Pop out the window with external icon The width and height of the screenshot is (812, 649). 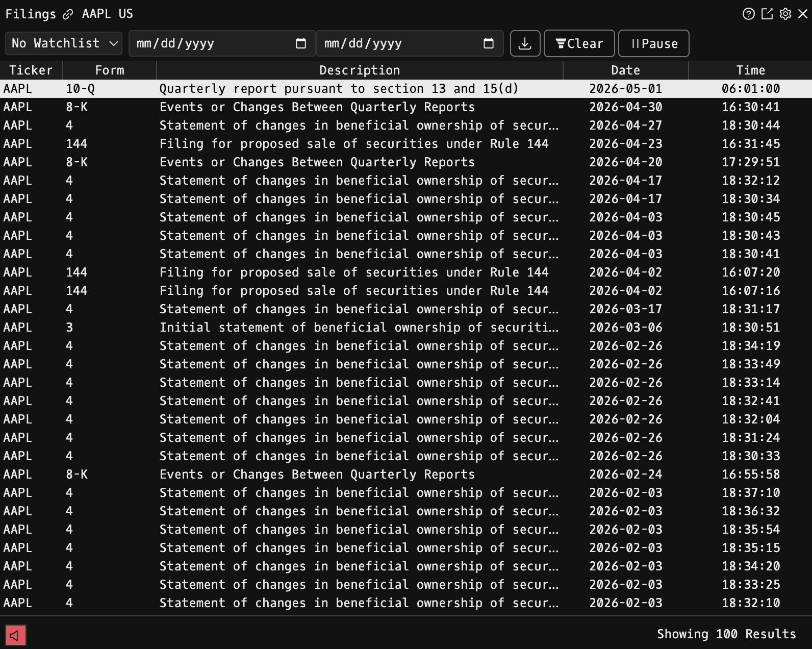click(x=767, y=14)
